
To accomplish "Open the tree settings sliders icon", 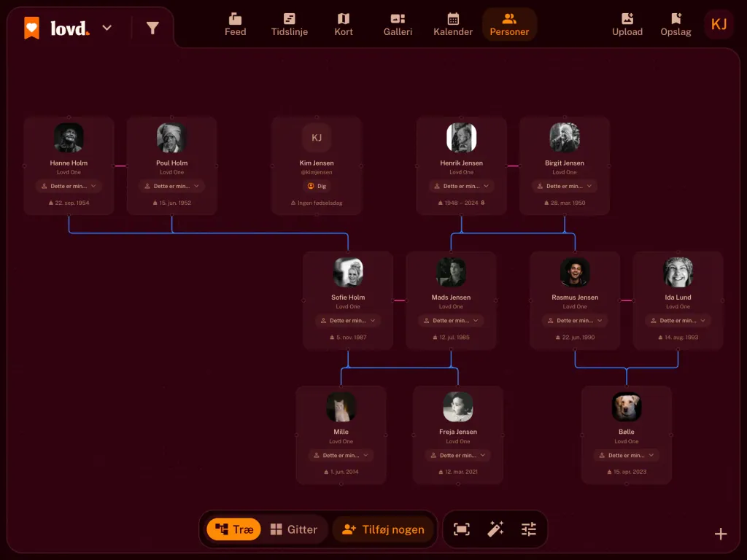I will 529,529.
